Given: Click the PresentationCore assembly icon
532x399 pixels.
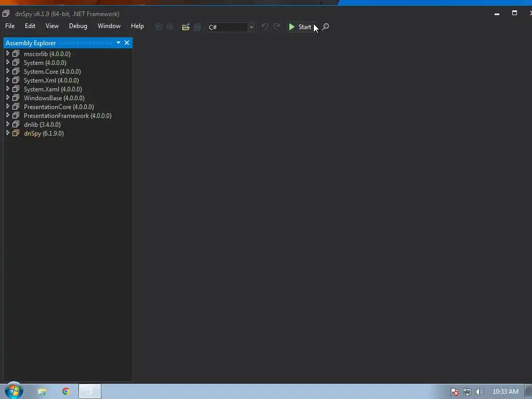Looking at the screenshot, I should pyautogui.click(x=16, y=107).
